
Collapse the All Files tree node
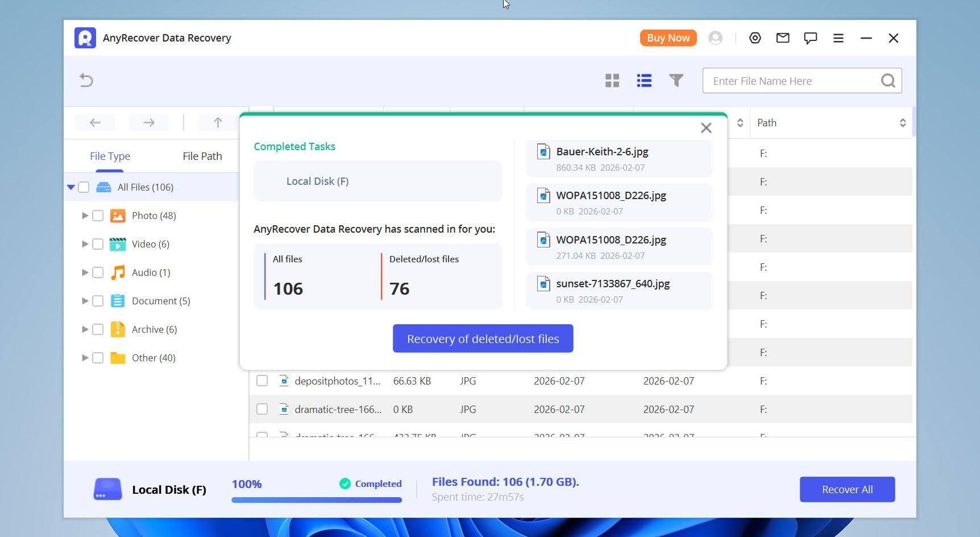(x=71, y=187)
